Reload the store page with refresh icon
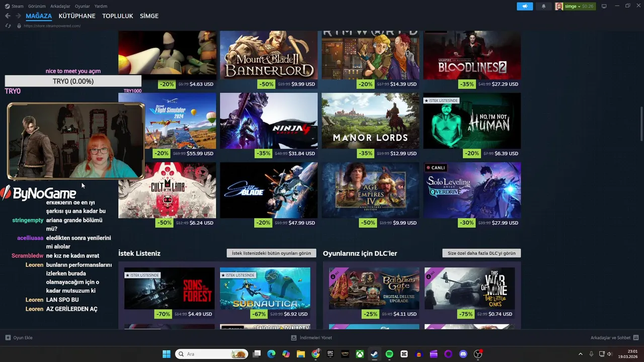The width and height of the screenshot is (644, 362). (8, 26)
